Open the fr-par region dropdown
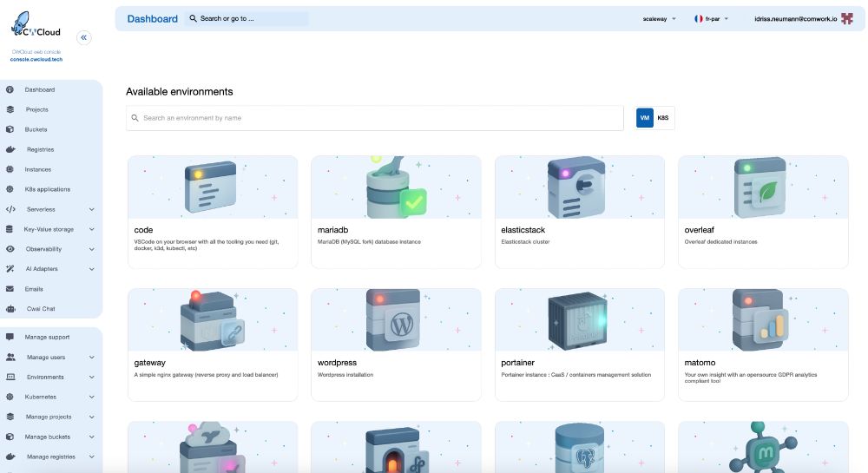 (712, 19)
